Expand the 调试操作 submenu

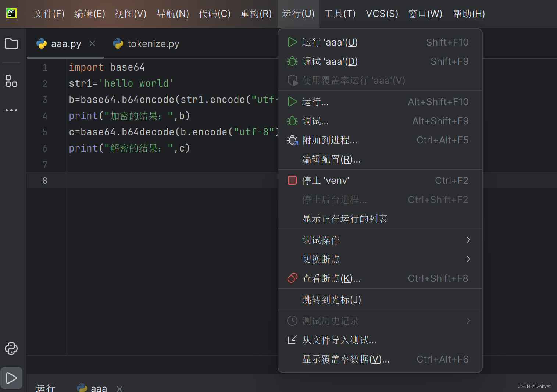pos(468,239)
